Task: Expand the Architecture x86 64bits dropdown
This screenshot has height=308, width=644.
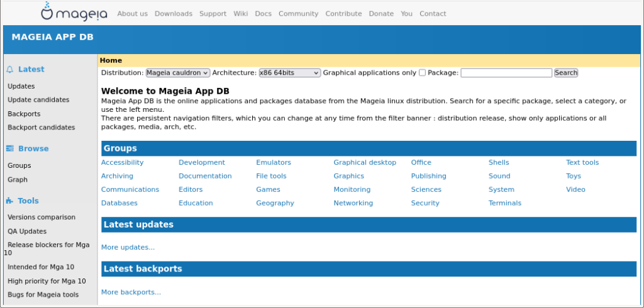Action: 289,73
